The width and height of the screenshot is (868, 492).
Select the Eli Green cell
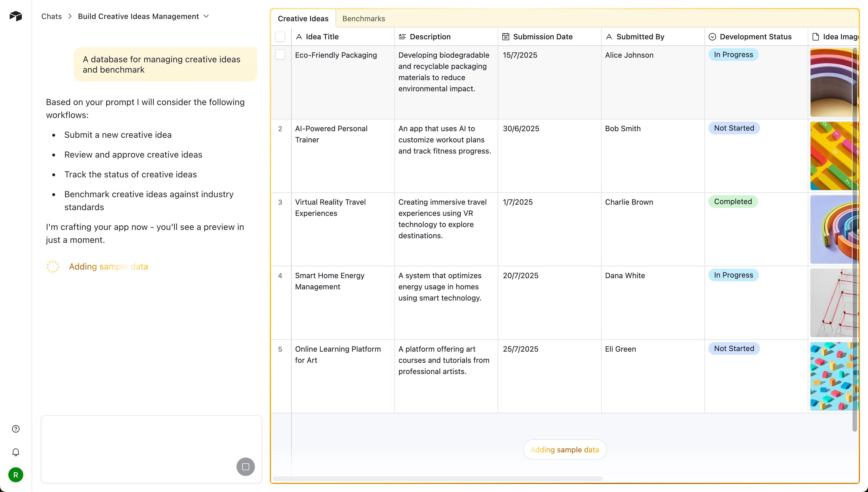pyautogui.click(x=653, y=376)
